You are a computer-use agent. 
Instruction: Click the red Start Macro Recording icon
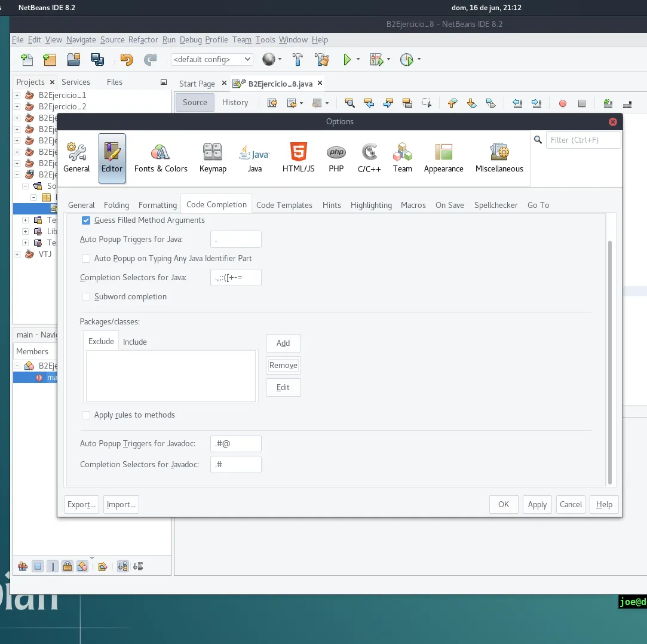click(562, 103)
